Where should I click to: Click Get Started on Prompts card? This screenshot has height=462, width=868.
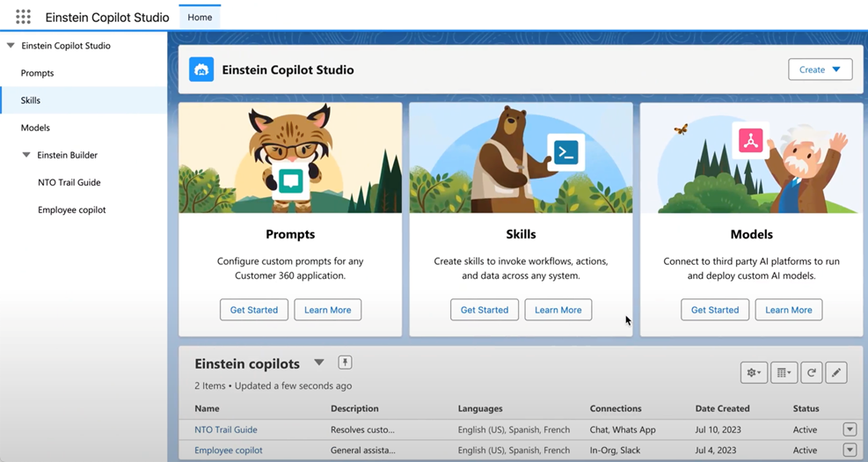[254, 310]
